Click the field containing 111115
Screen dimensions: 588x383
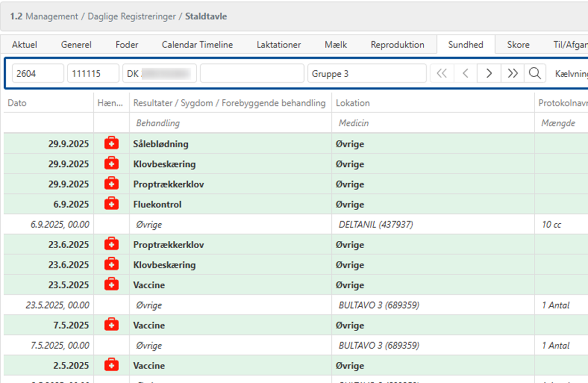[x=93, y=73]
